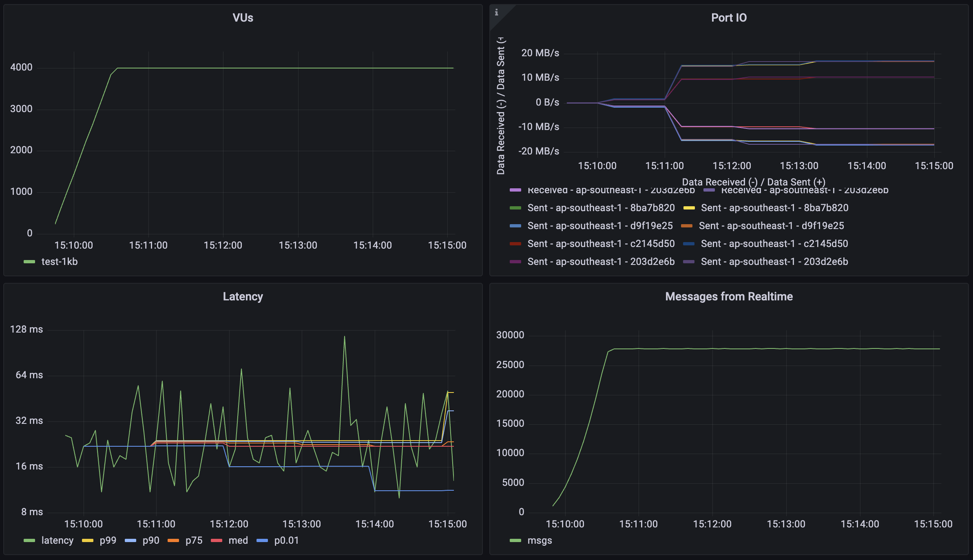Screen dimensions: 973x560
Task: Click the green color marker beside latency label
Action: (x=30, y=540)
